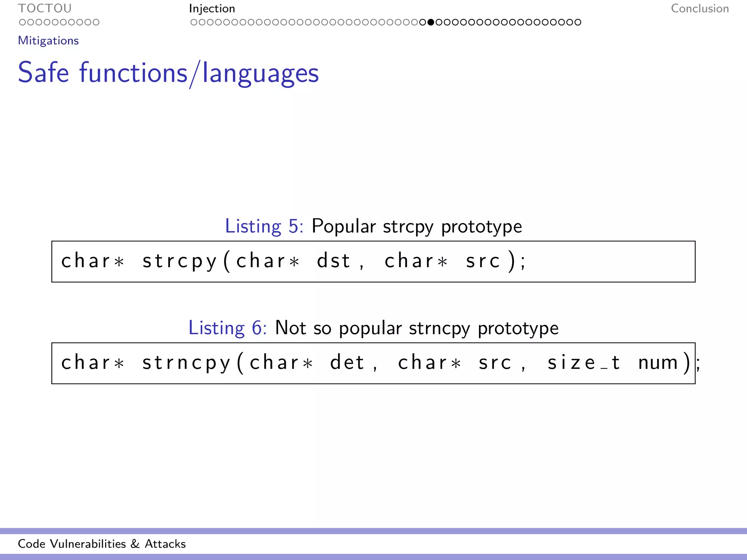Click last navigation dot under Injection
The image size is (747, 560).
pos(577,22)
